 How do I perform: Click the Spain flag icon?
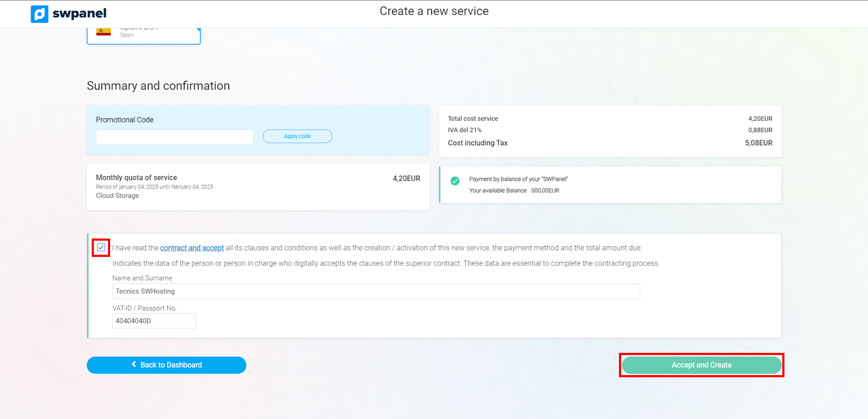click(x=103, y=31)
